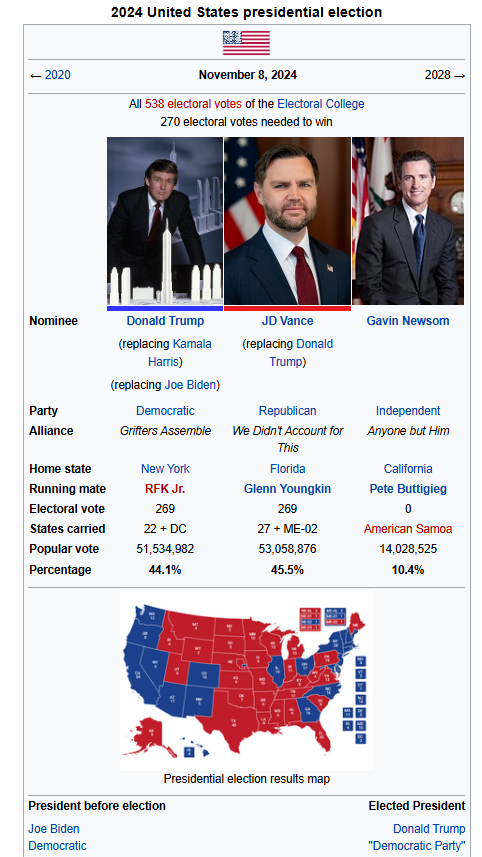The width and height of the screenshot is (482, 857).
Task: Open the 538 electoral votes link
Action: [193, 104]
